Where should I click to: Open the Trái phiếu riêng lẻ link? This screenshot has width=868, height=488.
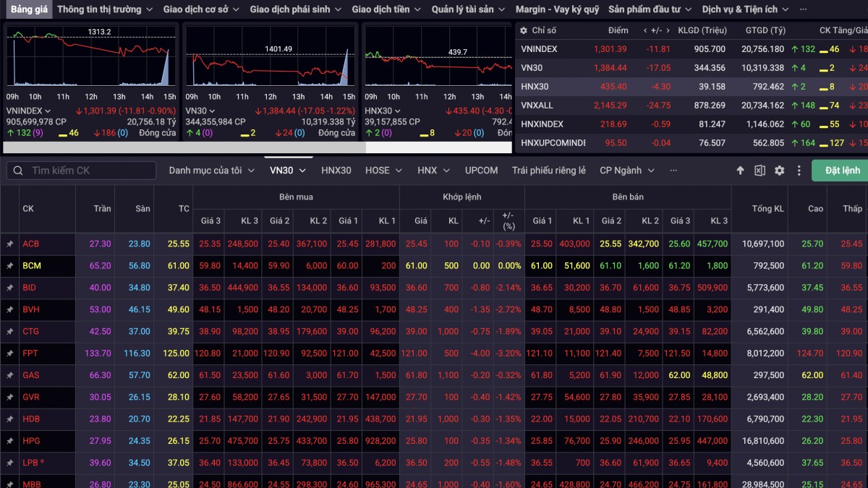[548, 171]
